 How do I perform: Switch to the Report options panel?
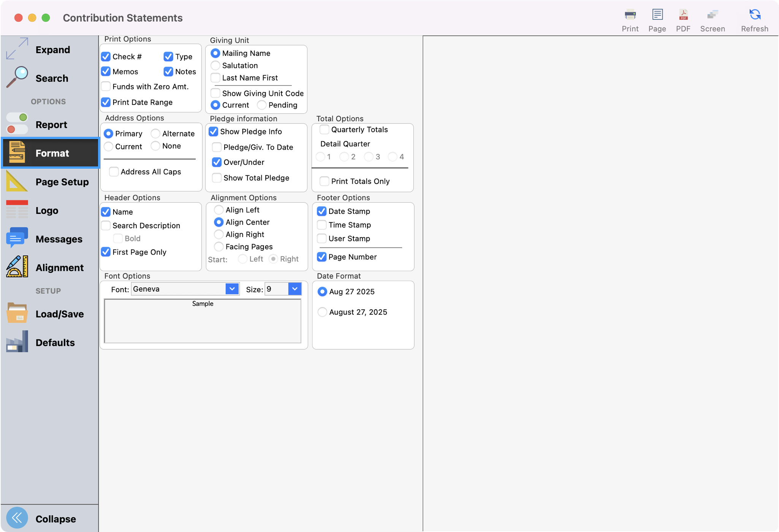[51, 124]
